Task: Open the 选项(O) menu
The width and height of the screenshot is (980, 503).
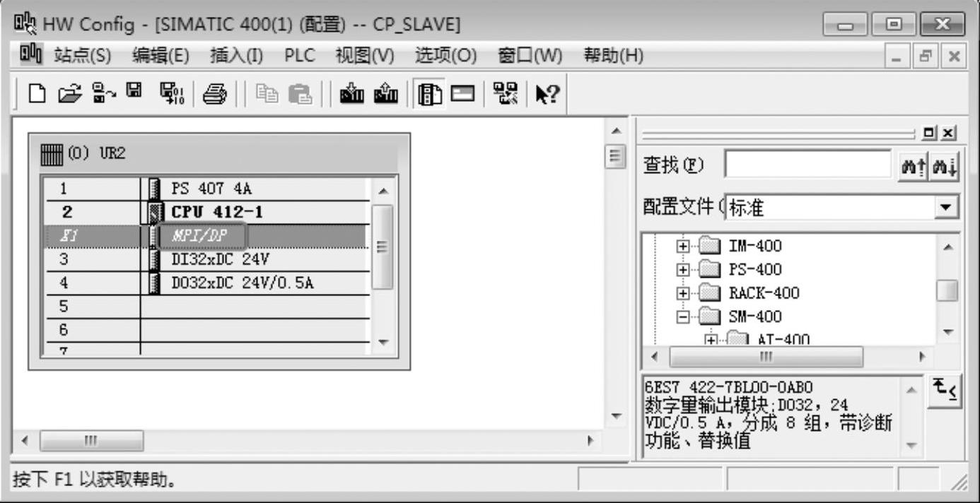Action: (445, 54)
